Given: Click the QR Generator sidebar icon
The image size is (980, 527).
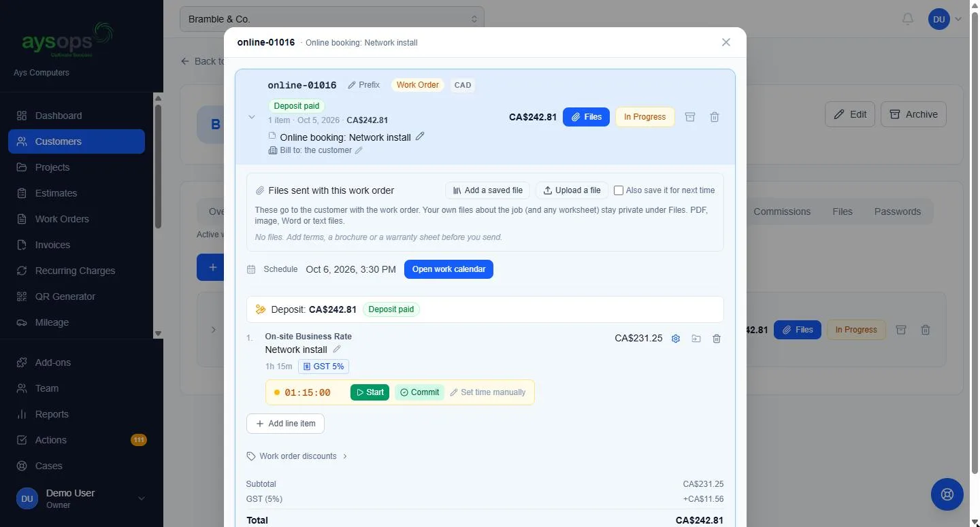Looking at the screenshot, I should [22, 296].
